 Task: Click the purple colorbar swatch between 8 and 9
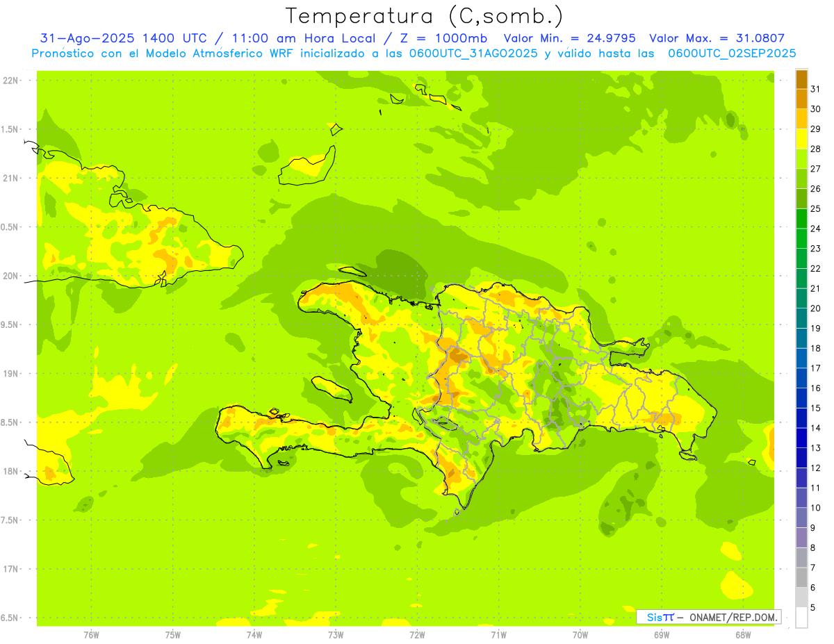tap(801, 538)
